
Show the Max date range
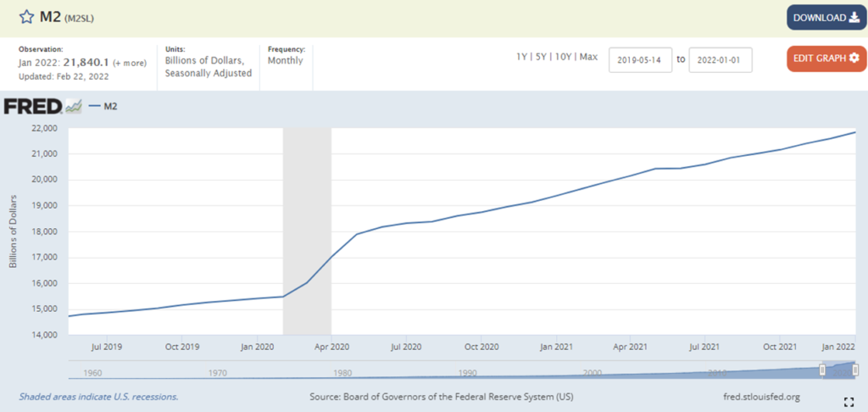588,57
